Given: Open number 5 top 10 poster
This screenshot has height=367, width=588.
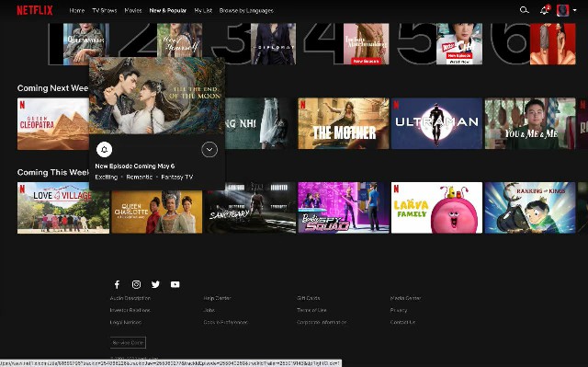Looking at the screenshot, I should coord(459,44).
